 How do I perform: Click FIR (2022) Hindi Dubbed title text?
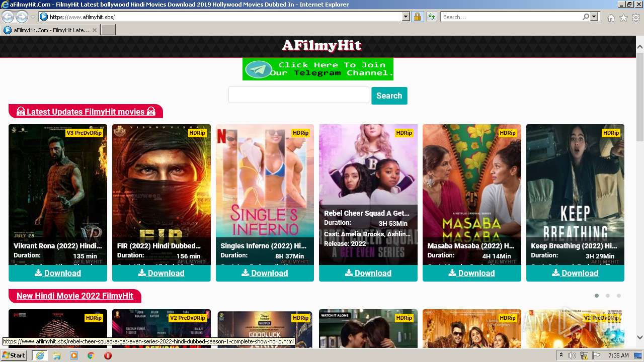[159, 246]
